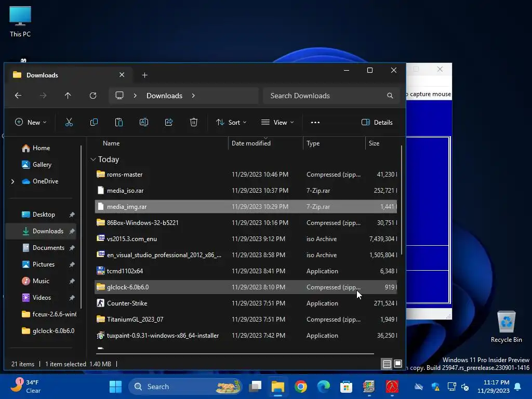The width and height of the screenshot is (532, 399).
Task: Click the Paste clipboard icon
Action: (x=119, y=123)
